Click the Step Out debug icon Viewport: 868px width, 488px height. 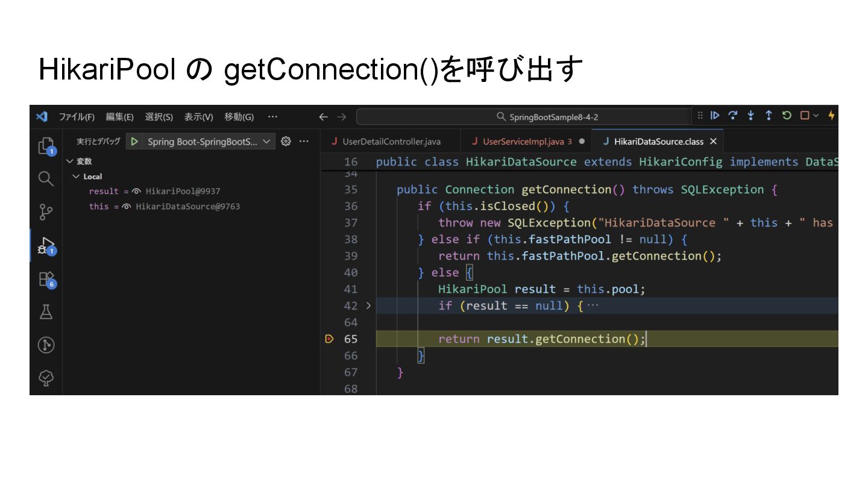click(769, 116)
